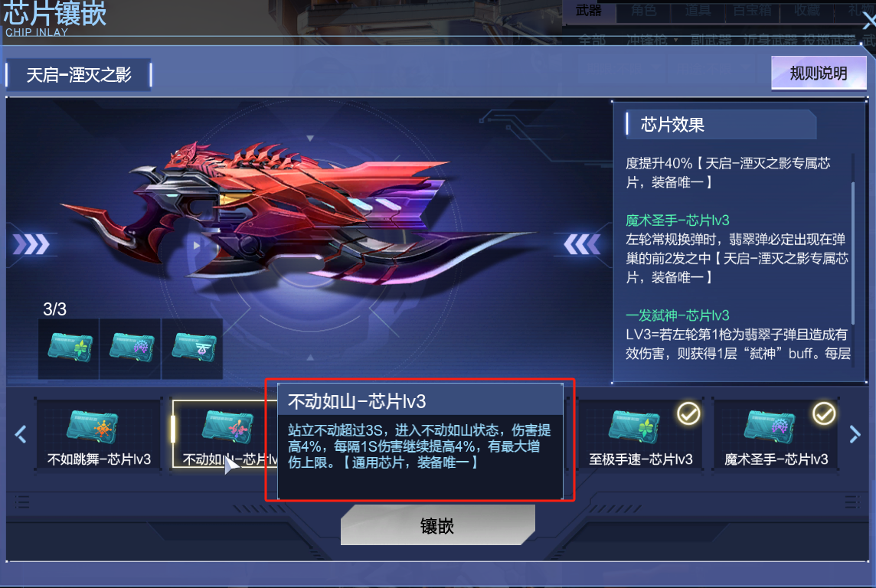Choose the 不动如山-芯片lv3 chip
The width and height of the screenshot is (876, 588).
224,434
